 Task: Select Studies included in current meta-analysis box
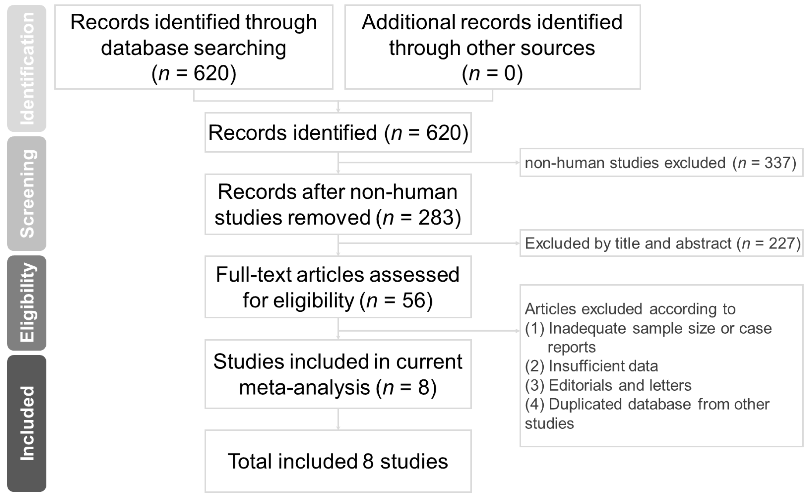click(x=338, y=374)
